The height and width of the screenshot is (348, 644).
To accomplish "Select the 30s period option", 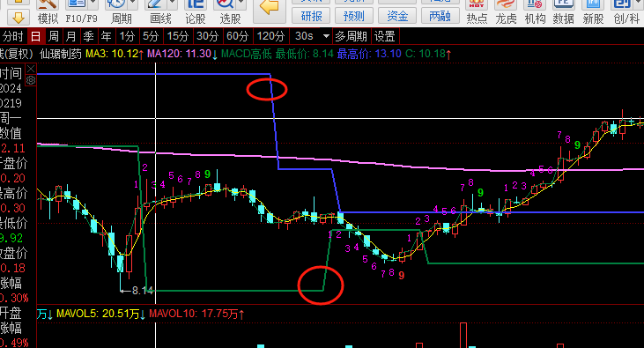I will coord(304,36).
